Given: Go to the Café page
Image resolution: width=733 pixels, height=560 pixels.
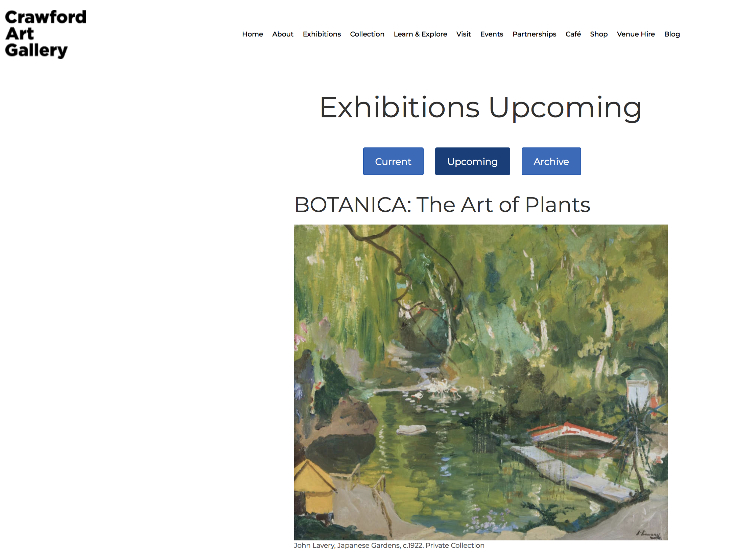Looking at the screenshot, I should point(573,34).
